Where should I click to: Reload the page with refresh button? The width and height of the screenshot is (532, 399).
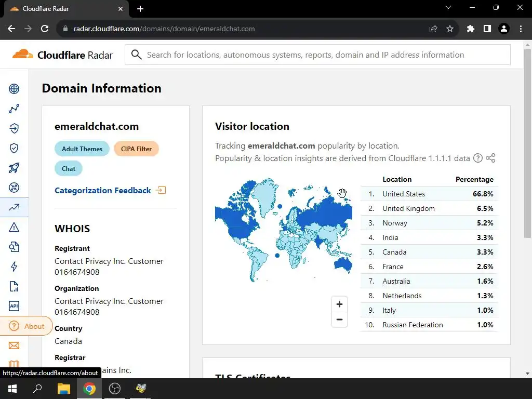tap(45, 29)
